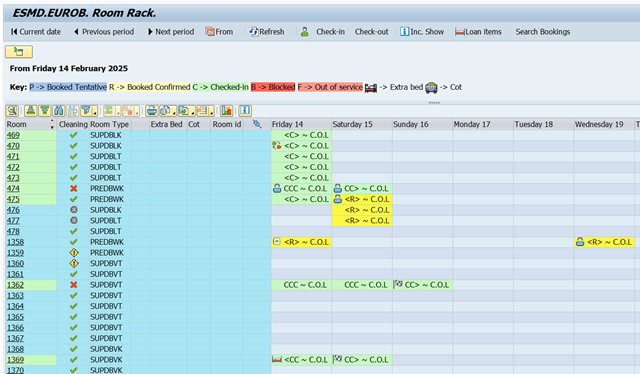
Task: Open the Set Filter funnel dropdown
Action: click(x=89, y=111)
